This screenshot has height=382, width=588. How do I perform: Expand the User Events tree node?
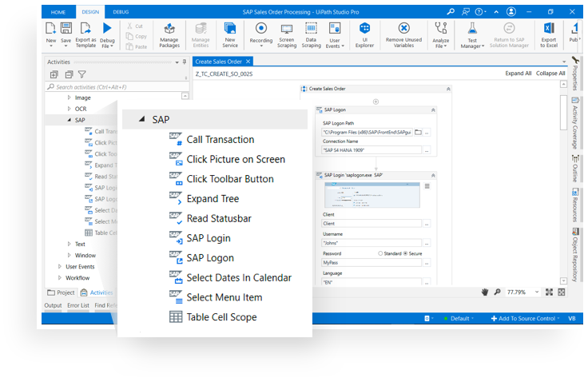click(x=60, y=267)
